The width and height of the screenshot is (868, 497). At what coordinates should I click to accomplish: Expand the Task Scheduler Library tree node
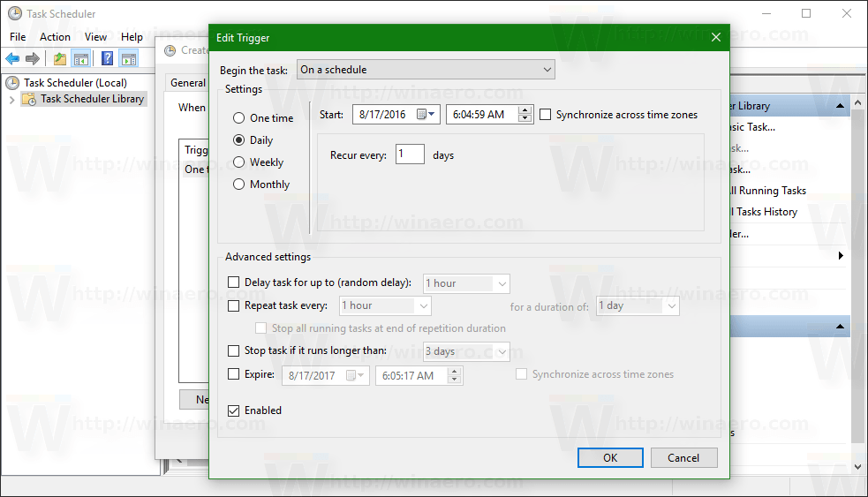click(11, 100)
